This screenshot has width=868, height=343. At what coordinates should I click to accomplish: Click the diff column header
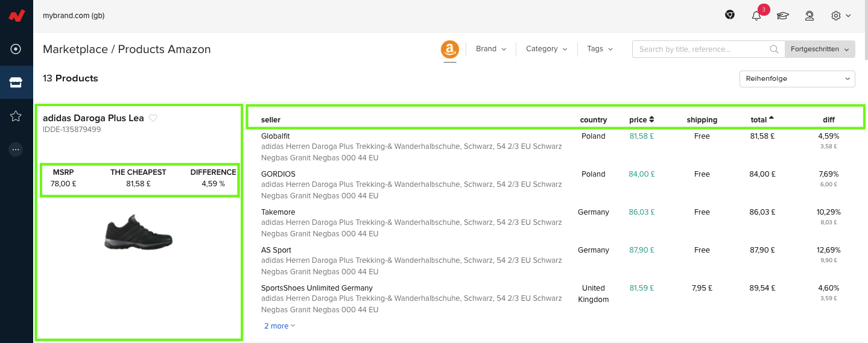pos(828,120)
